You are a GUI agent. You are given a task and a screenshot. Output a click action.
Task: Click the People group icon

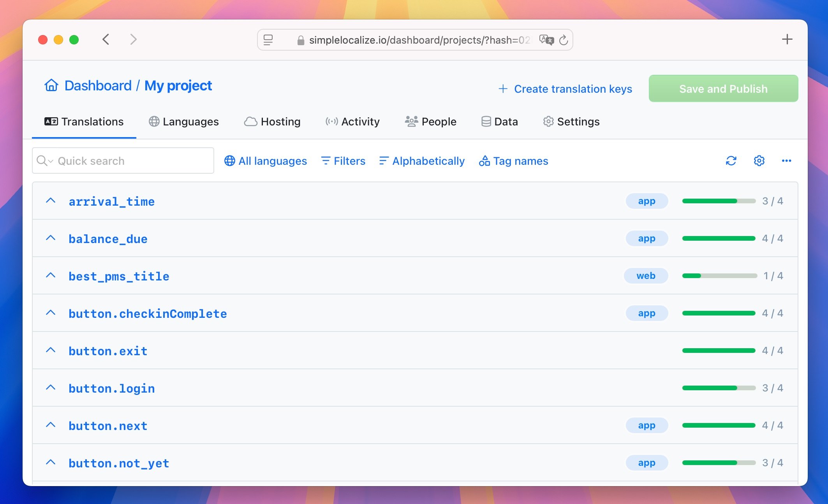[410, 121]
